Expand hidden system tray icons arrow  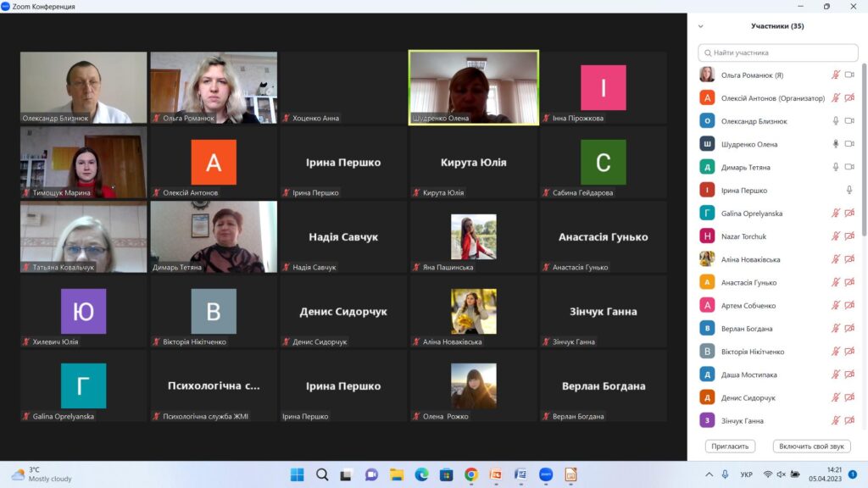tap(709, 474)
